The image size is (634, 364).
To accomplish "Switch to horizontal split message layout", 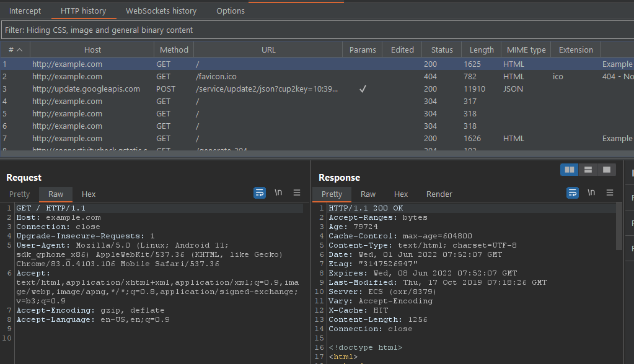I will pyautogui.click(x=588, y=169).
